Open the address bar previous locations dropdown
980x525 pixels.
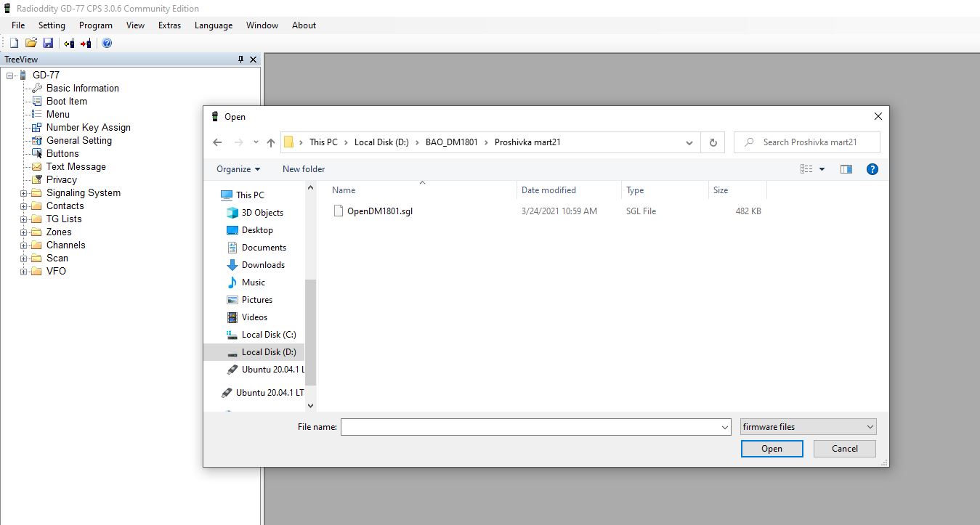689,142
